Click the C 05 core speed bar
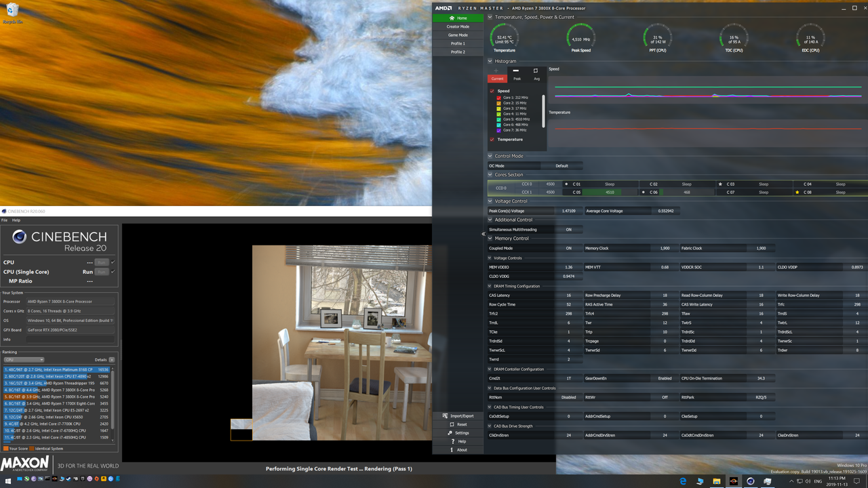Screen dimensions: 868x488 pyautogui.click(x=610, y=192)
